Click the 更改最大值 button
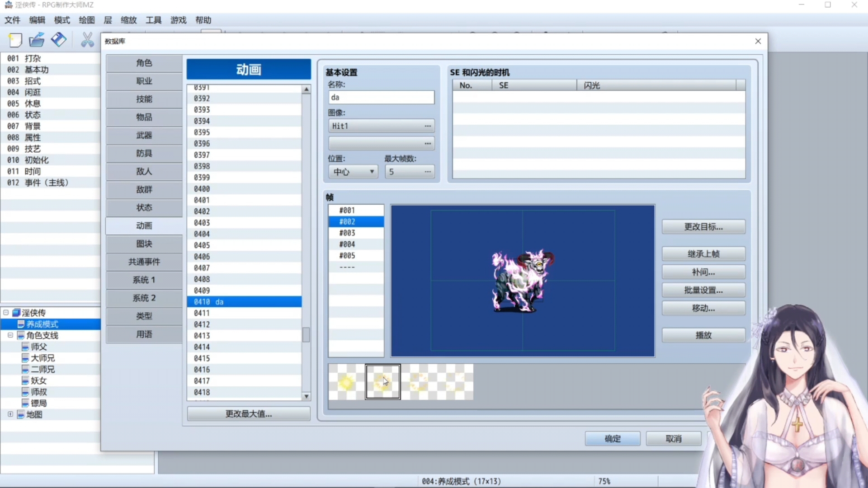 coord(249,414)
